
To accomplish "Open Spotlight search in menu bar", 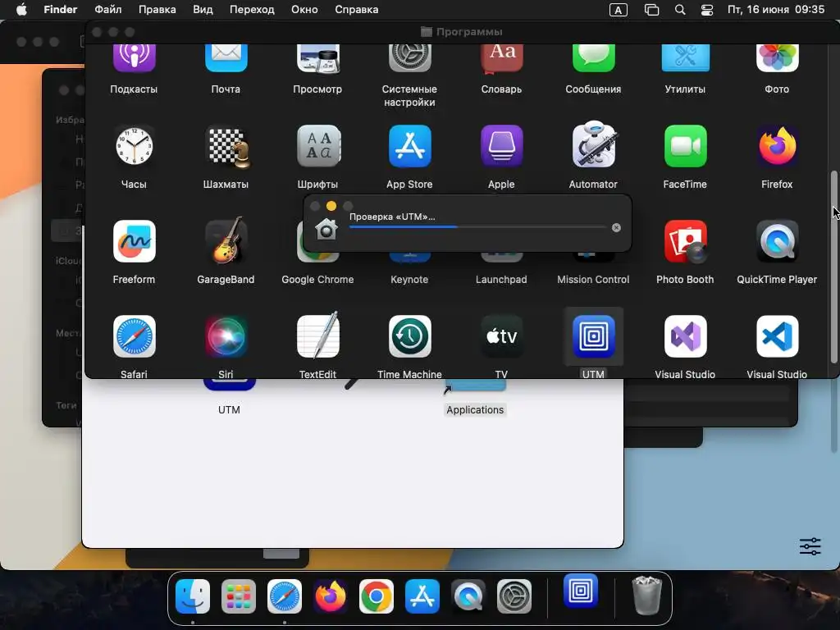I will click(680, 10).
